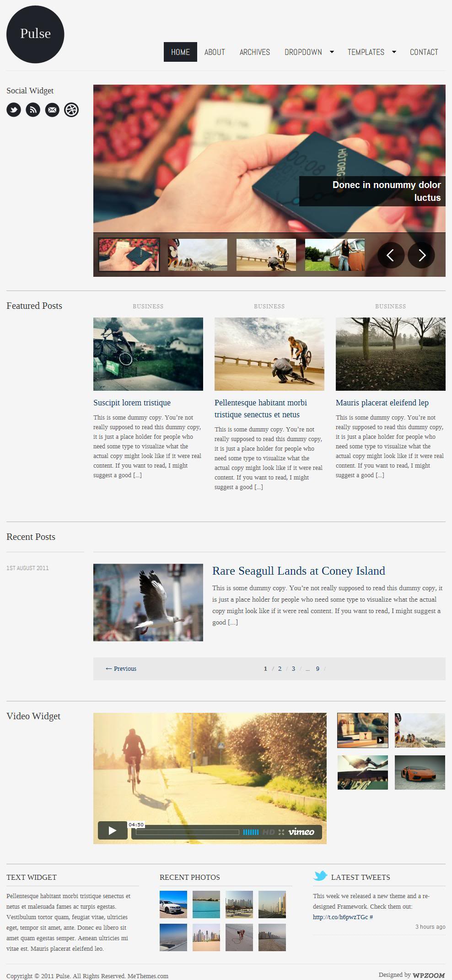This screenshot has height=980, width=452.
Task: Open the About page
Action: 215,52
